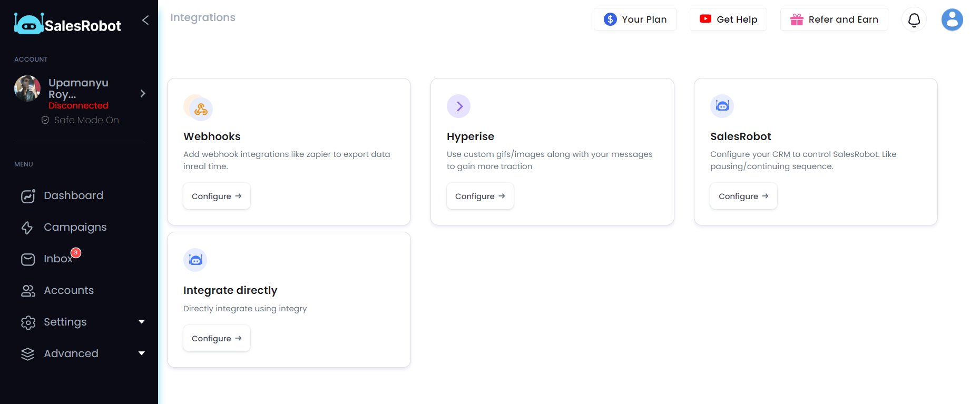Open the Inbox with 3 notifications

coord(58,259)
